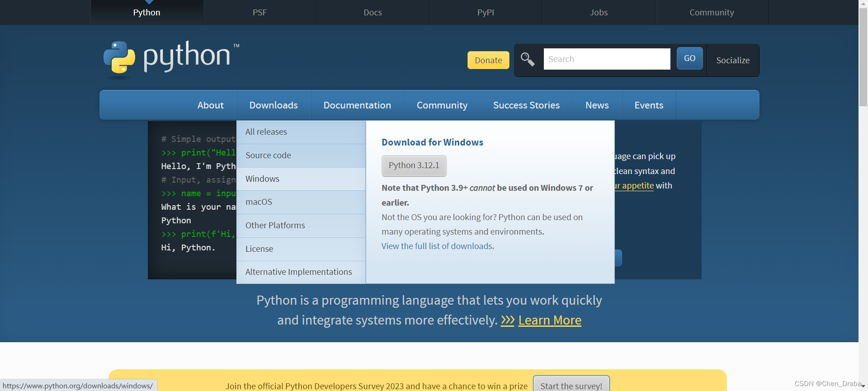
Task: Open the Community top-bar tab
Action: 712,12
